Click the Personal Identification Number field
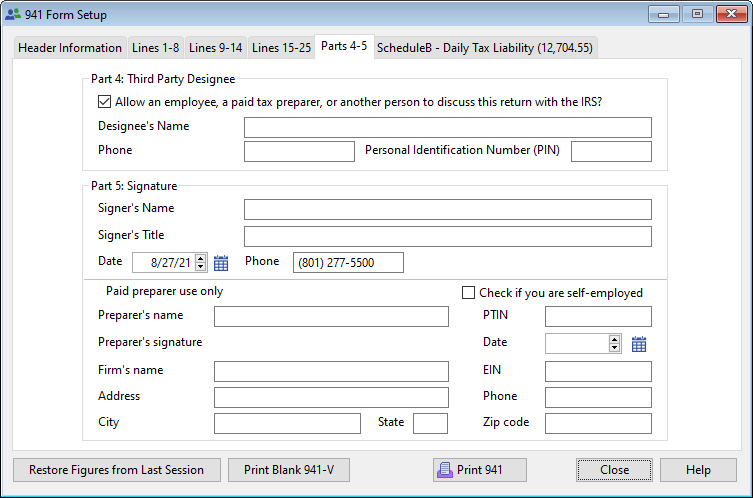Image resolution: width=753 pixels, height=498 pixels. click(x=610, y=151)
